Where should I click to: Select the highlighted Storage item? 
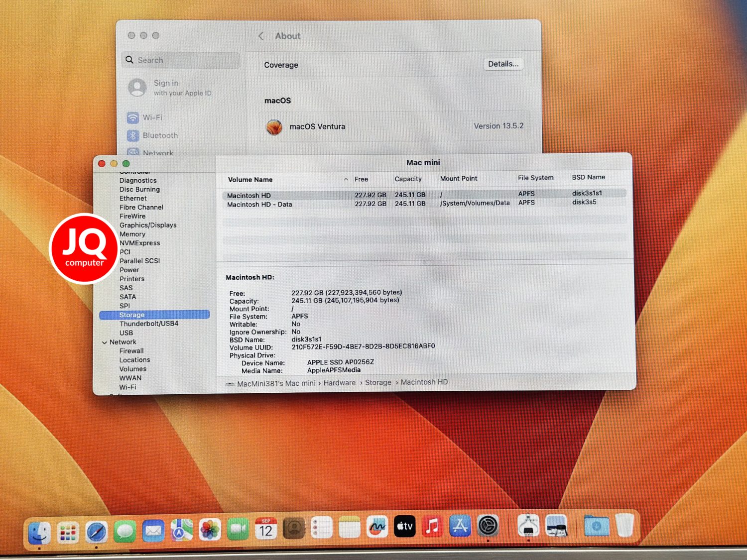(154, 315)
